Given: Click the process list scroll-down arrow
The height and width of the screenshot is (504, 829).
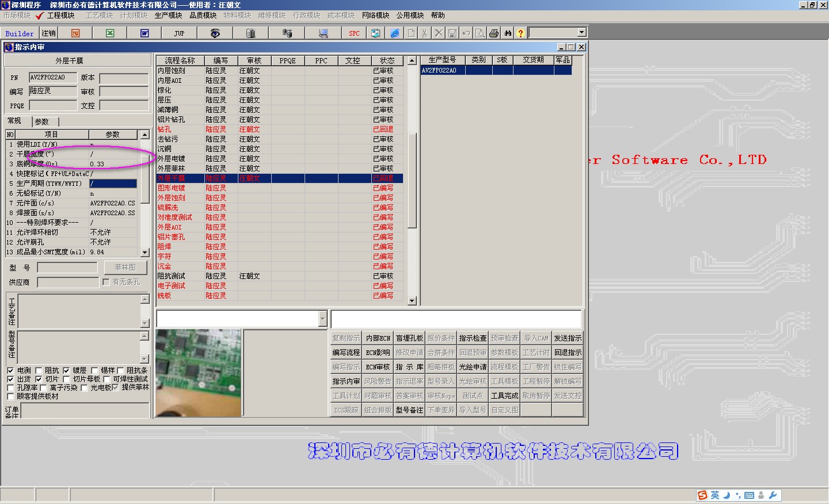Looking at the screenshot, I should (x=412, y=301).
